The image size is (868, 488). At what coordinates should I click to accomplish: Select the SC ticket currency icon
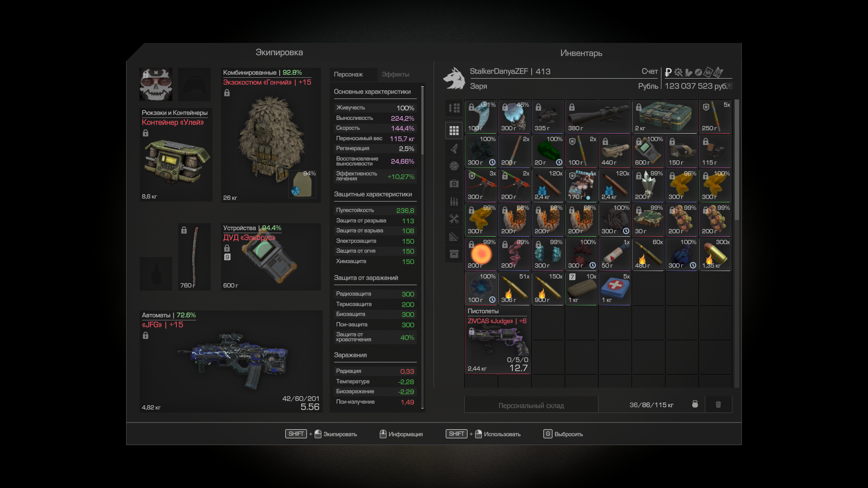coord(718,72)
